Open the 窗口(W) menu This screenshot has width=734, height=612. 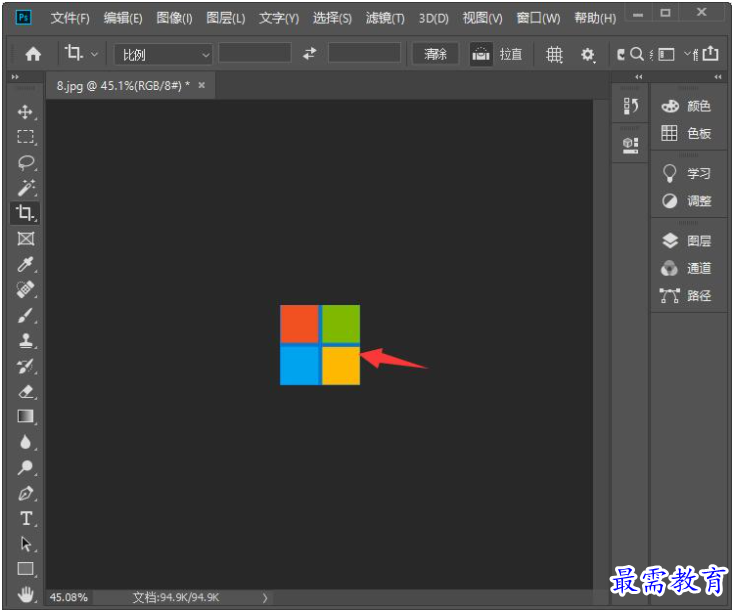[x=538, y=18]
